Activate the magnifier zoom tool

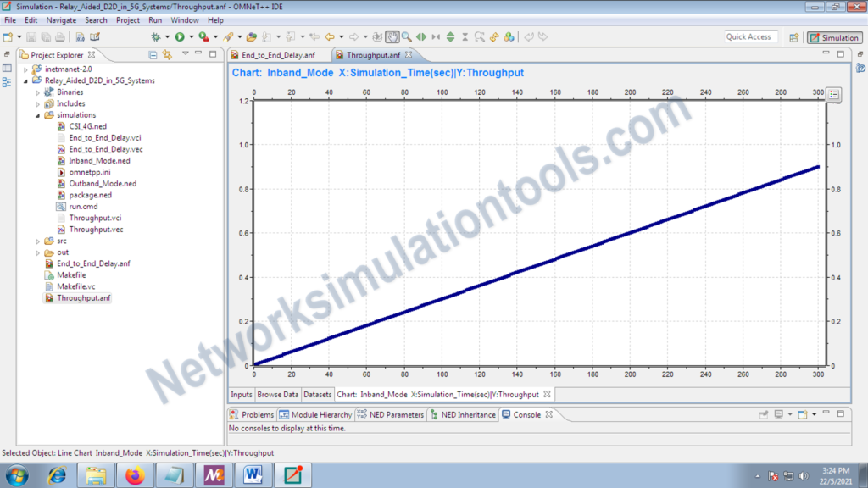tap(406, 36)
